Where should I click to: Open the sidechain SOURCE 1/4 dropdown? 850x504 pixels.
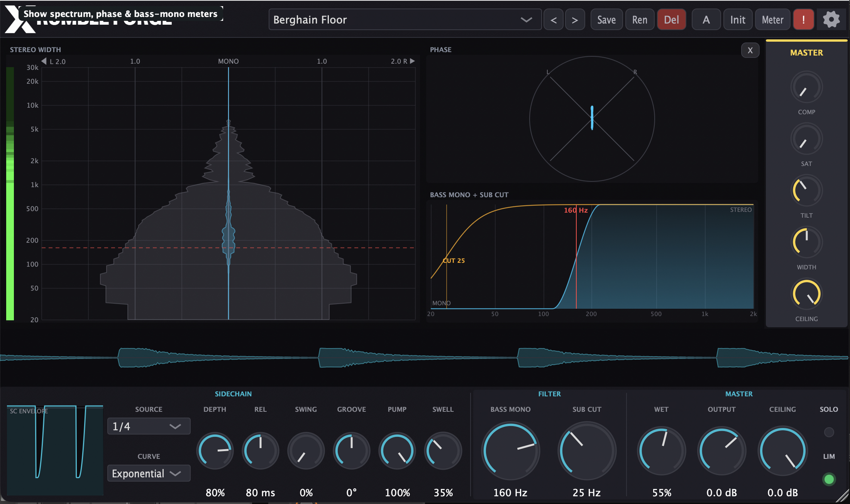(x=149, y=426)
